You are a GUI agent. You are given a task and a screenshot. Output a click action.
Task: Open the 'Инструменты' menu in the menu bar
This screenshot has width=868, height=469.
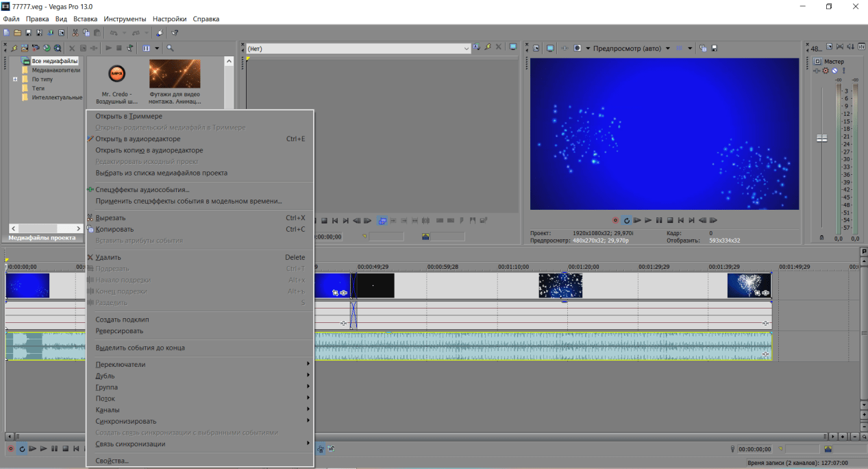click(125, 19)
